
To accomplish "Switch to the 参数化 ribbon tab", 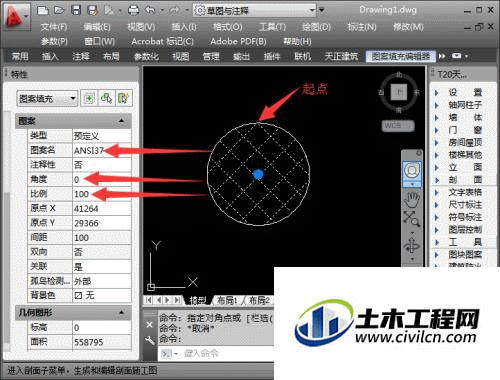I will [x=146, y=56].
